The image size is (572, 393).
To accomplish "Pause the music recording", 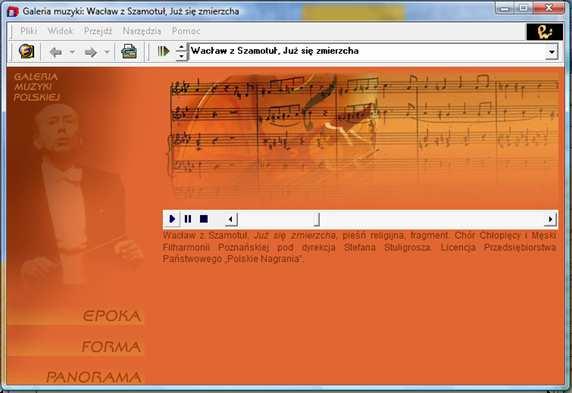I will click(188, 219).
